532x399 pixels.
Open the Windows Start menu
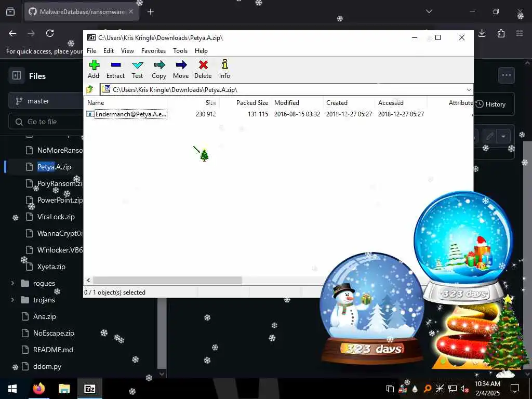click(12, 389)
